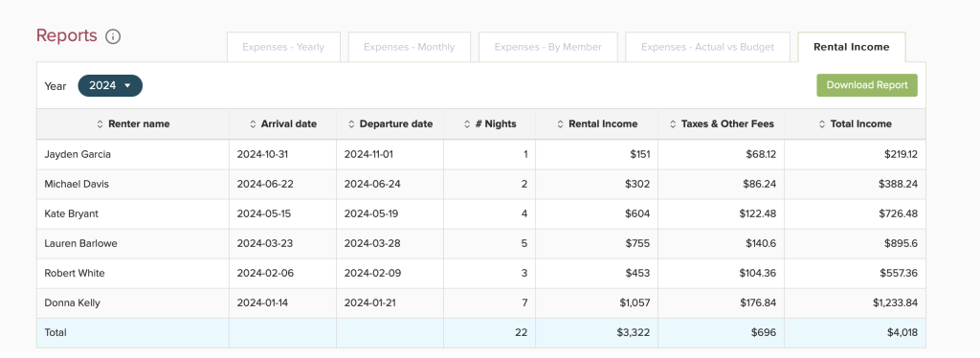Open the Expenses - By Member tab
Image resolution: width=980 pixels, height=358 pixels.
click(548, 47)
